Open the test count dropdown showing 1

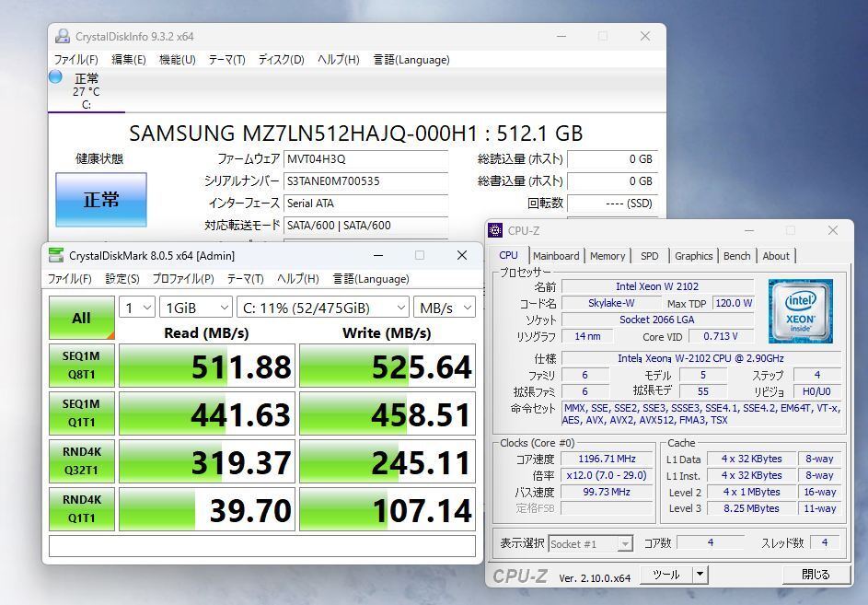[x=137, y=308]
